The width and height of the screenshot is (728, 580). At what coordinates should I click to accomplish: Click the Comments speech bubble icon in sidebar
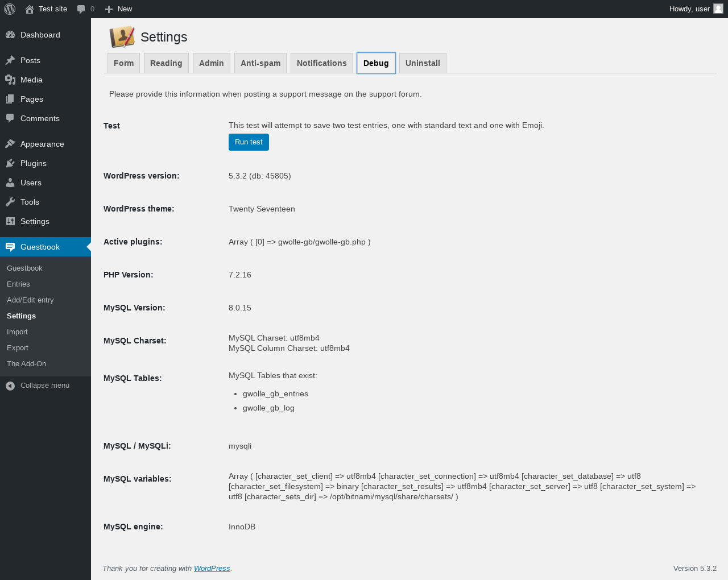(x=10, y=118)
